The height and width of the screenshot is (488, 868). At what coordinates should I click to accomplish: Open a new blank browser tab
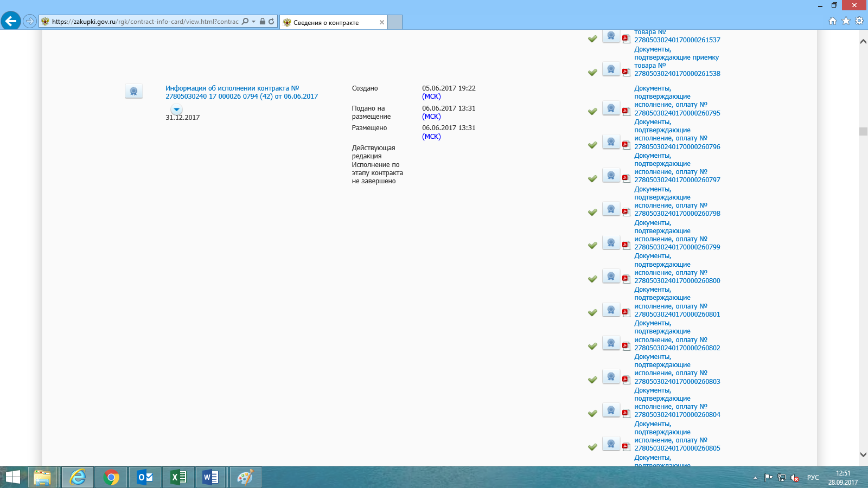coord(395,22)
